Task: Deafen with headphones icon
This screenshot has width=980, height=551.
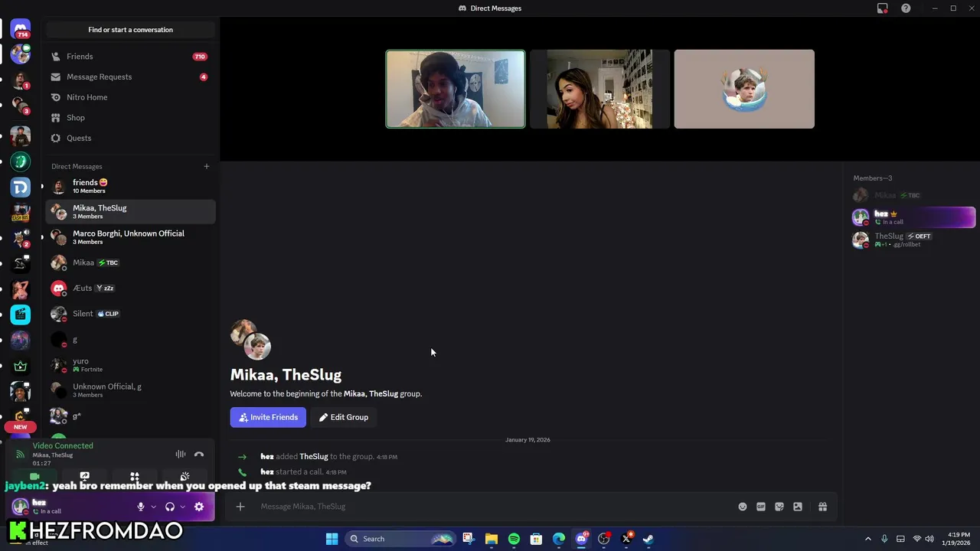Action: [x=170, y=507]
